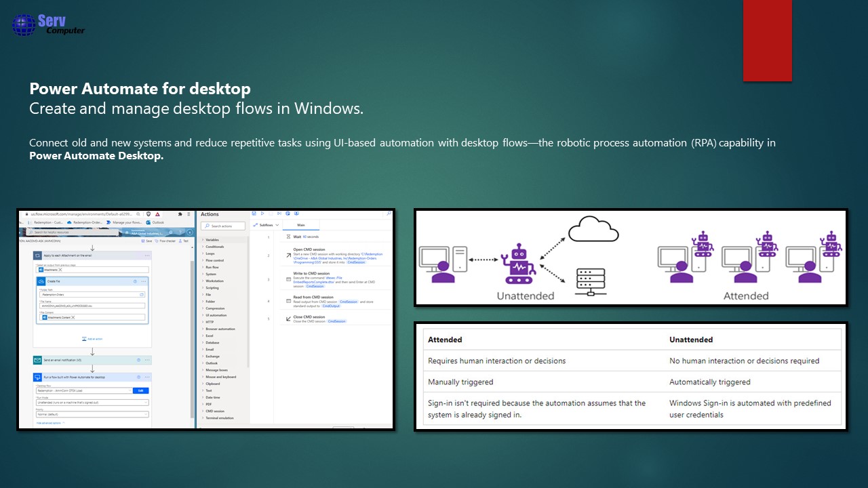Viewport: 868px width, 488px height.
Task: Click the cloud icon in the Unattended diagram
Action: 593,231
